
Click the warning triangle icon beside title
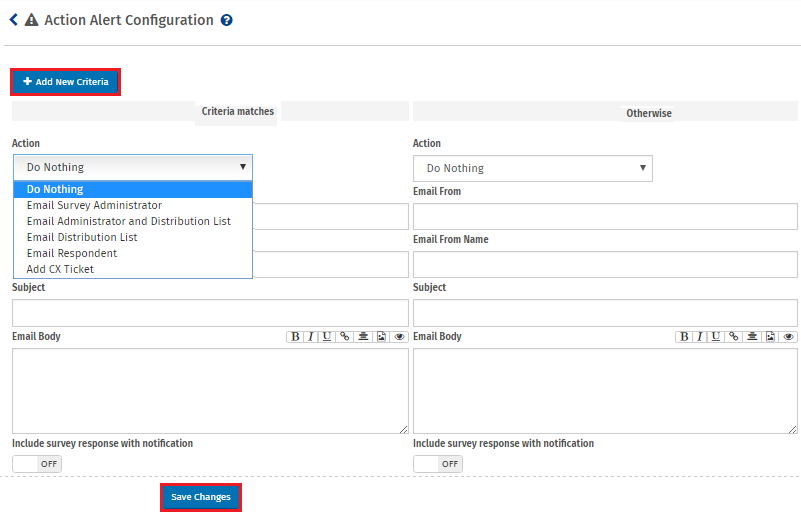point(32,20)
